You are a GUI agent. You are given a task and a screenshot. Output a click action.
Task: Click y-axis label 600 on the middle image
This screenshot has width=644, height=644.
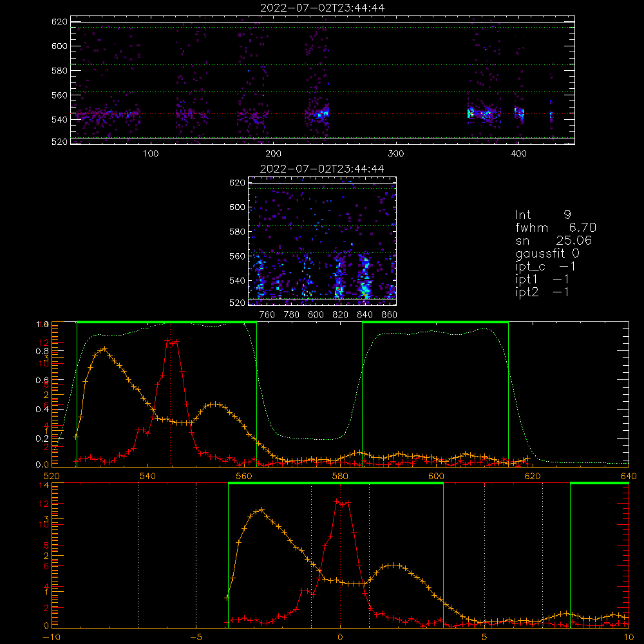[x=237, y=207]
